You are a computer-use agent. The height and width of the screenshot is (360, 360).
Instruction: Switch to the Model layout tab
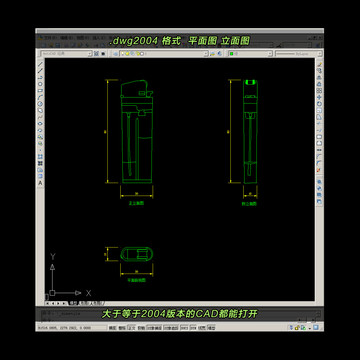(x=73, y=303)
